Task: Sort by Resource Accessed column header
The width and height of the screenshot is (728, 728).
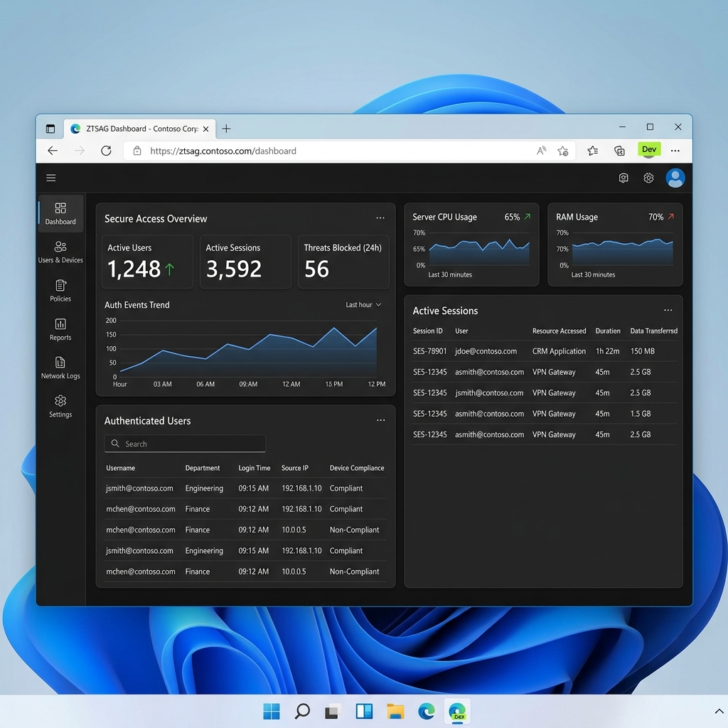Action: coord(559,331)
